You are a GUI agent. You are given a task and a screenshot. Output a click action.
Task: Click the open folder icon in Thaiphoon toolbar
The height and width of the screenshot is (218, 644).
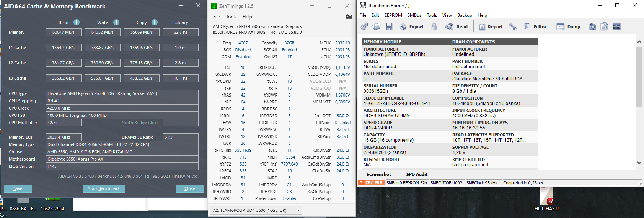(377, 26)
